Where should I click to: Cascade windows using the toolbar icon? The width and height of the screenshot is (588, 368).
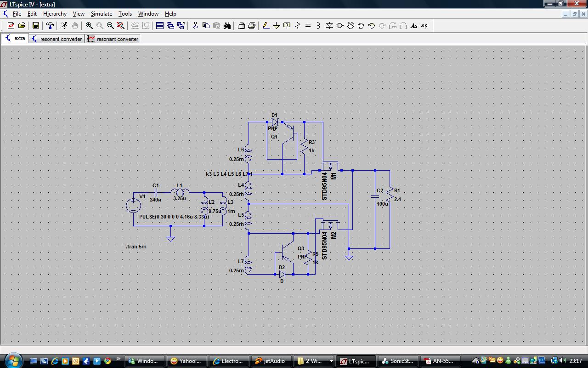coord(170,26)
